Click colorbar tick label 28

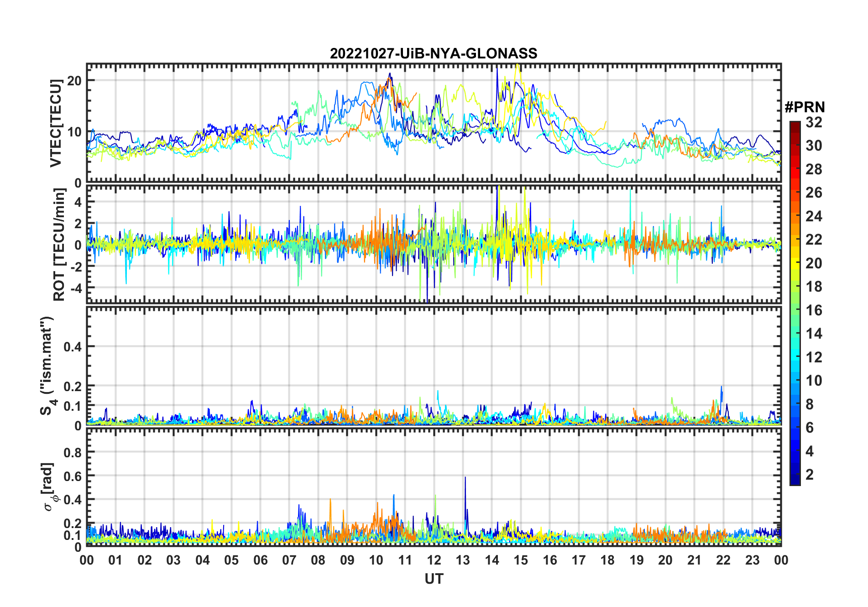(x=814, y=169)
